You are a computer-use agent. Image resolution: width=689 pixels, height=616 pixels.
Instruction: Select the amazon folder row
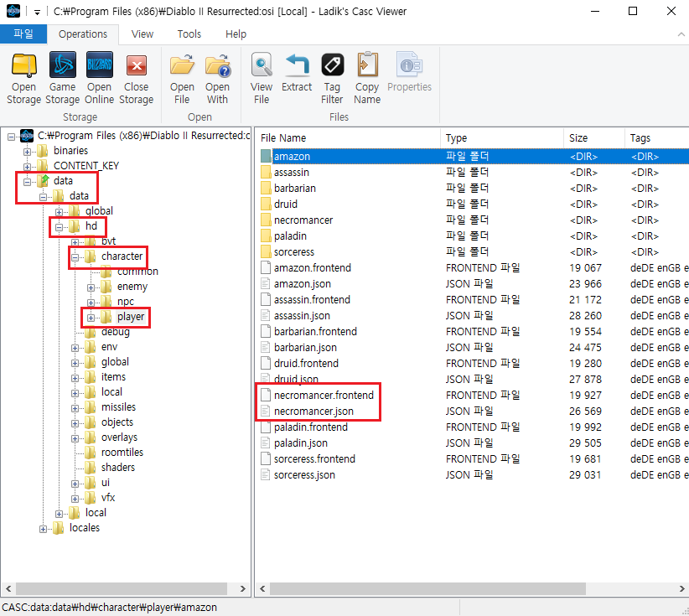pyautogui.click(x=473, y=156)
